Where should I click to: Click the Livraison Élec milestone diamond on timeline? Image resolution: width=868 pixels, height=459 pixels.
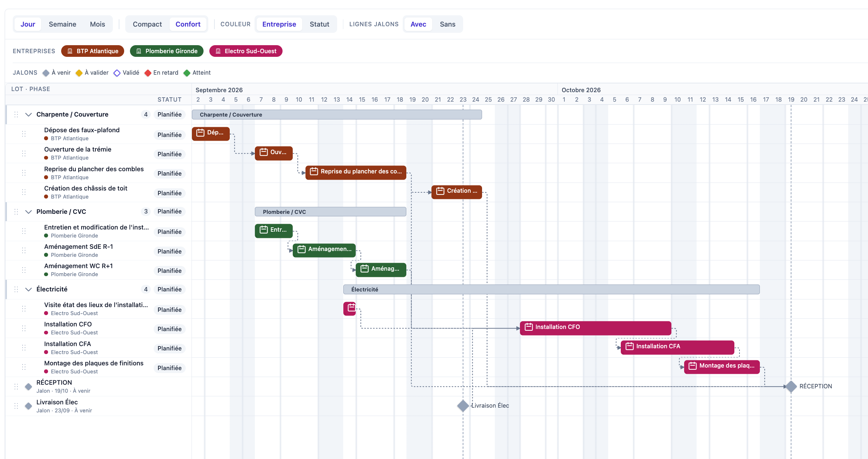point(463,406)
